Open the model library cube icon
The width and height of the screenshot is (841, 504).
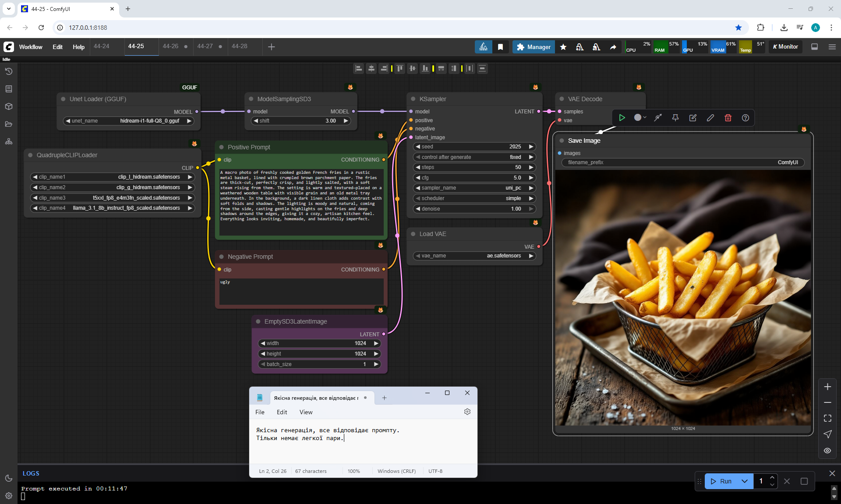tap(9, 106)
